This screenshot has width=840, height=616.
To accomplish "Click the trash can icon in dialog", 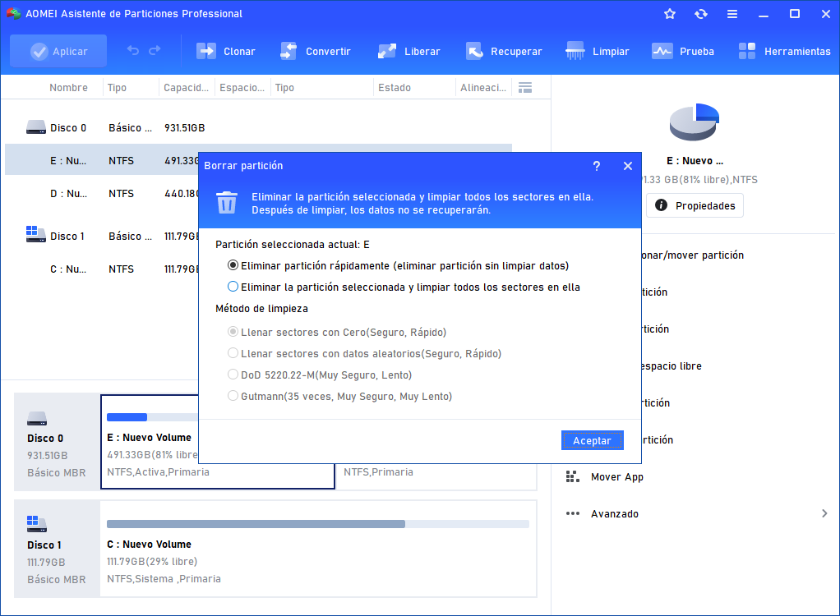I will coord(227,202).
